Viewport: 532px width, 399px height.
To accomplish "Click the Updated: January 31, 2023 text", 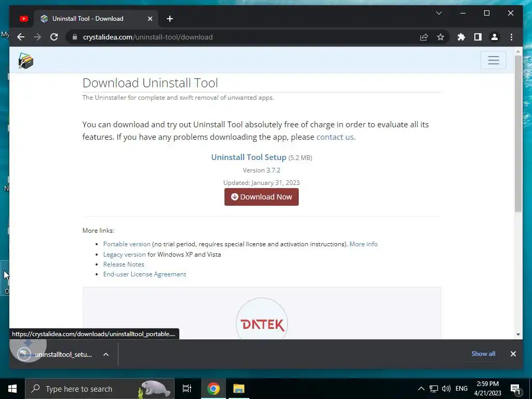I will click(x=262, y=182).
